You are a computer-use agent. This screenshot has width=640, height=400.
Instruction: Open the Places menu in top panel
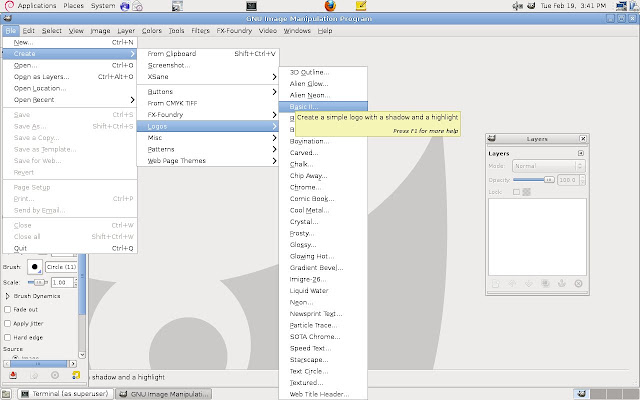(x=73, y=6)
